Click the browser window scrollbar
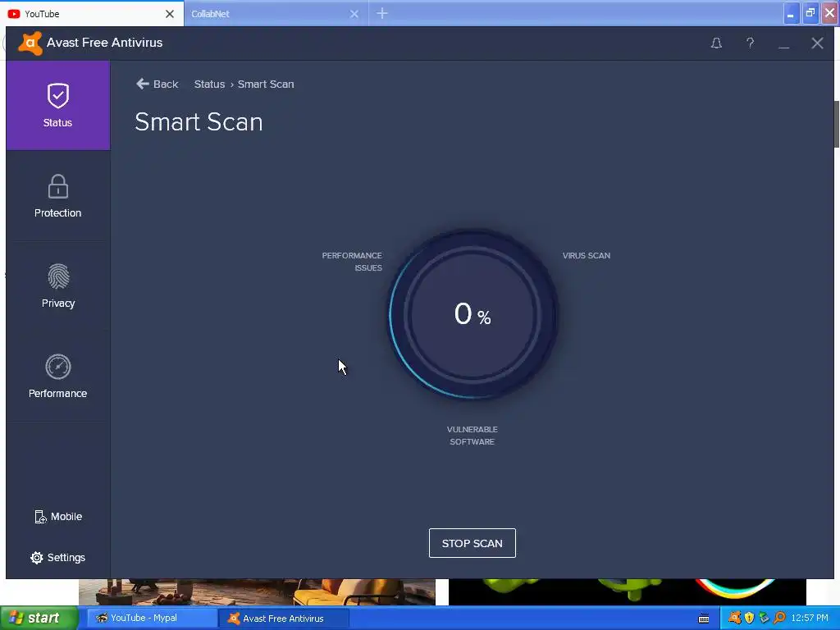840x630 pixels. tap(836, 123)
